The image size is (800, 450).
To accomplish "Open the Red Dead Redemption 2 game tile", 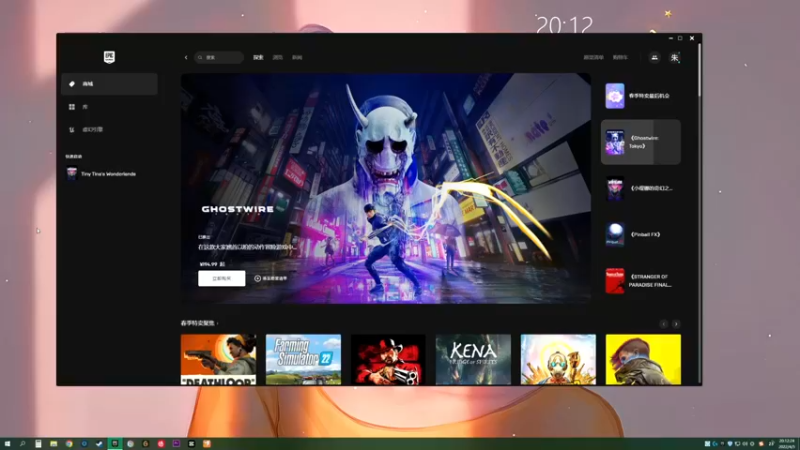I will tap(388, 360).
